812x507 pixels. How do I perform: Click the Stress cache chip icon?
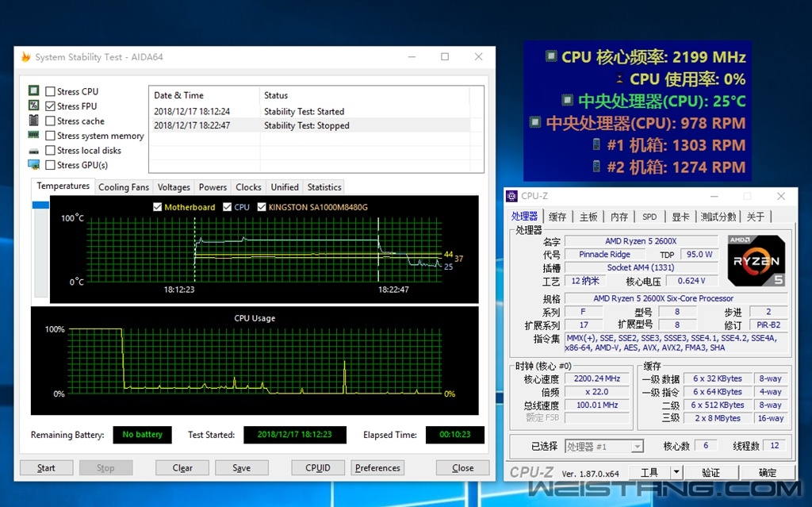[33, 121]
